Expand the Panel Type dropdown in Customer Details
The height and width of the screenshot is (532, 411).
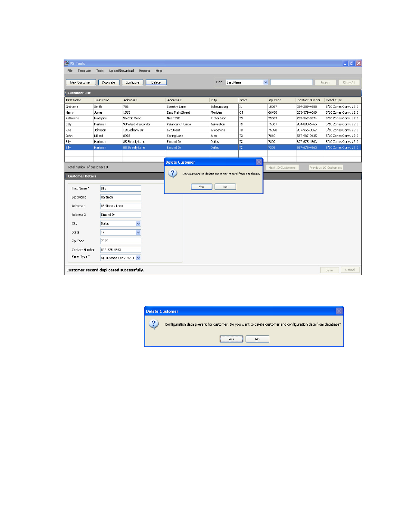point(138,258)
